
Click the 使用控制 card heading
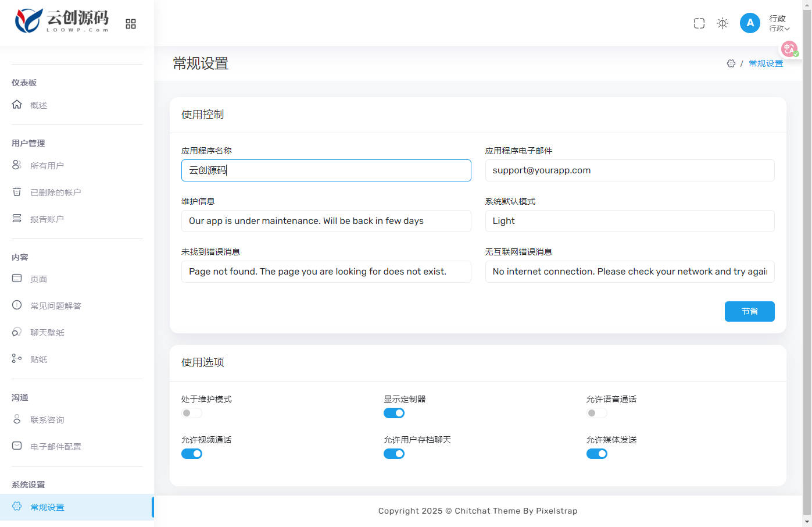202,115
